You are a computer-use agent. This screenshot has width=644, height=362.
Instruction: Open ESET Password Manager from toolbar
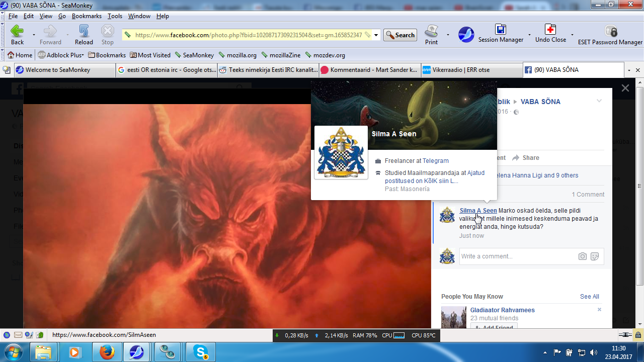610,35
